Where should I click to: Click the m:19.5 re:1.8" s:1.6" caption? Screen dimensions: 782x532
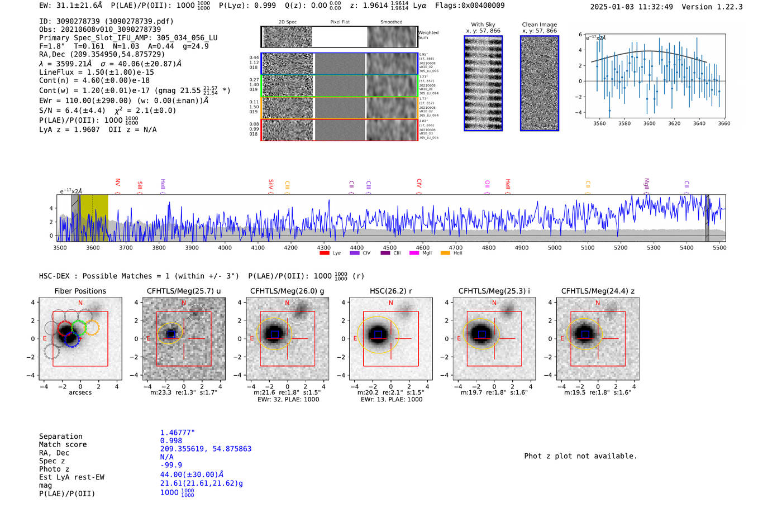point(598,392)
